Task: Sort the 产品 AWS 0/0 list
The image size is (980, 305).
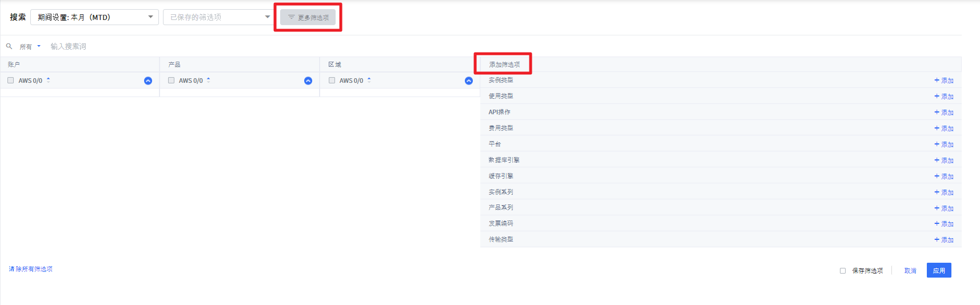Action: click(209, 81)
